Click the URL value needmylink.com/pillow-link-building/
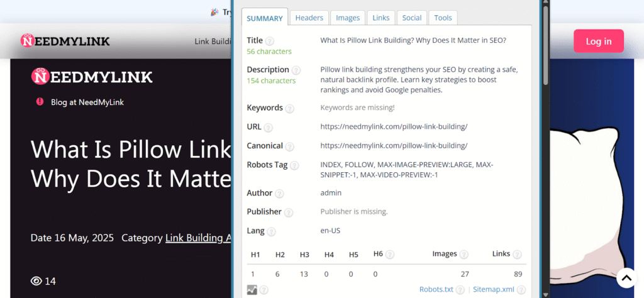The width and height of the screenshot is (644, 298). pyautogui.click(x=394, y=126)
